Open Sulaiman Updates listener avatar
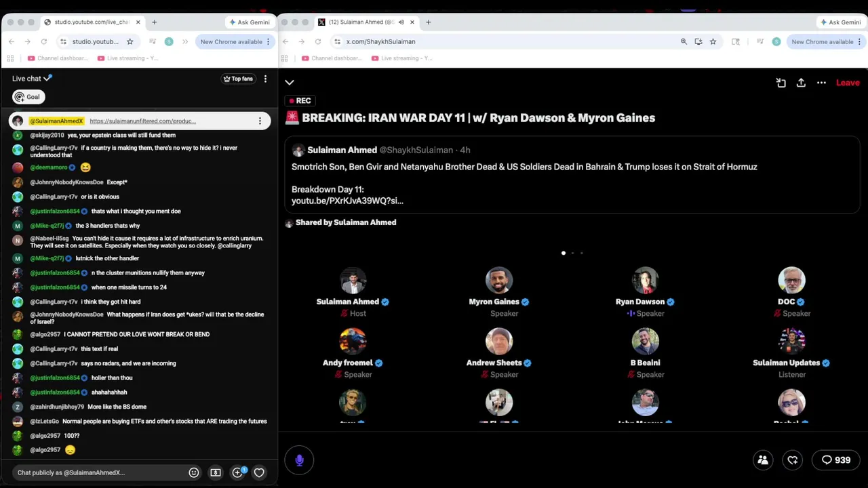The height and width of the screenshot is (488, 868). point(791,342)
